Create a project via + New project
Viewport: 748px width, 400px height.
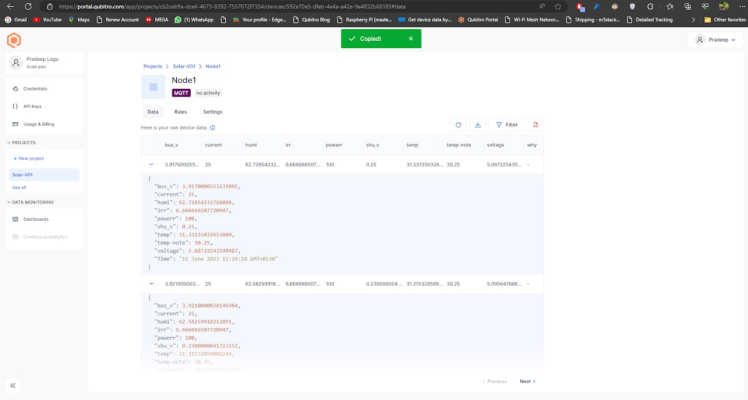click(x=29, y=158)
